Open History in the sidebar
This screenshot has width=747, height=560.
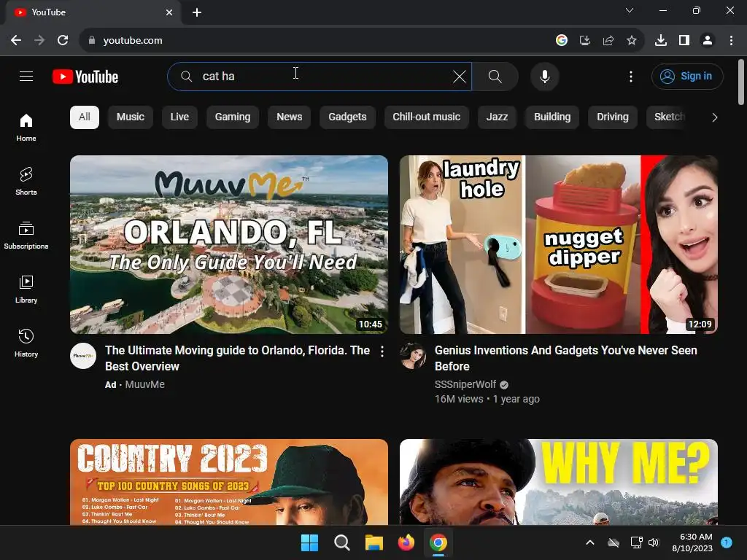26,343
